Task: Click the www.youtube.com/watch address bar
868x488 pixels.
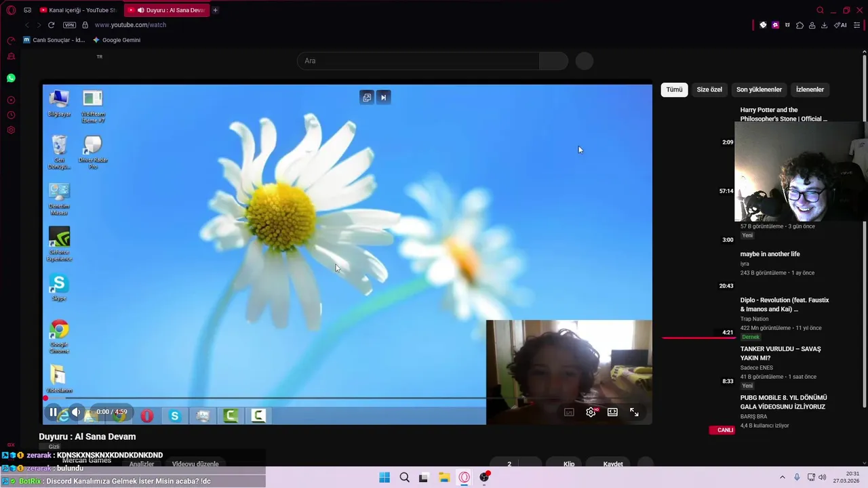Action: coord(130,25)
